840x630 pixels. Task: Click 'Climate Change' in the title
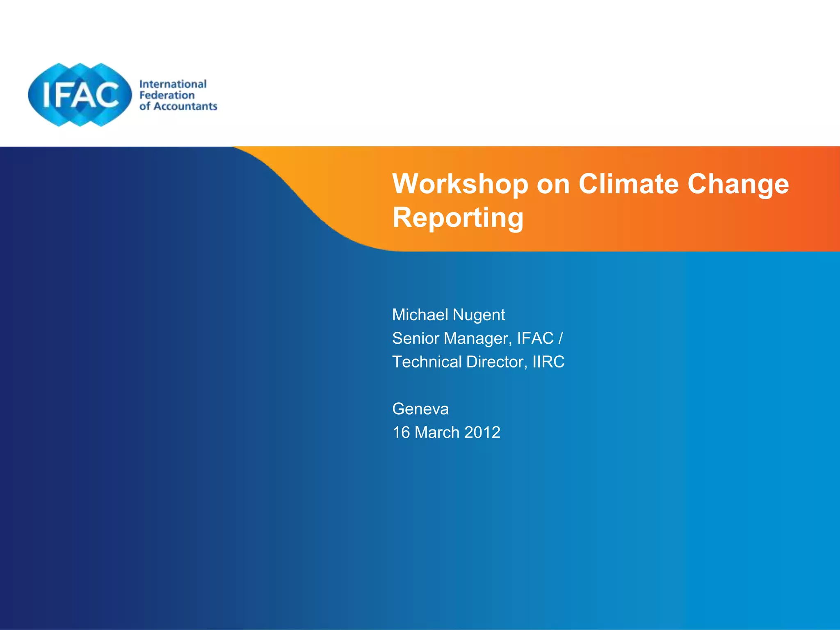pyautogui.click(x=683, y=184)
